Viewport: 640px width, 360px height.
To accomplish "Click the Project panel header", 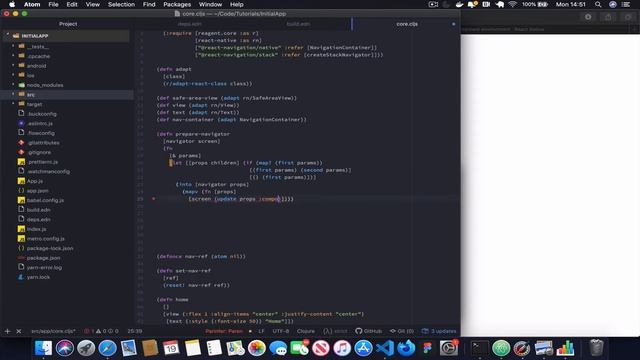I will [x=68, y=24].
